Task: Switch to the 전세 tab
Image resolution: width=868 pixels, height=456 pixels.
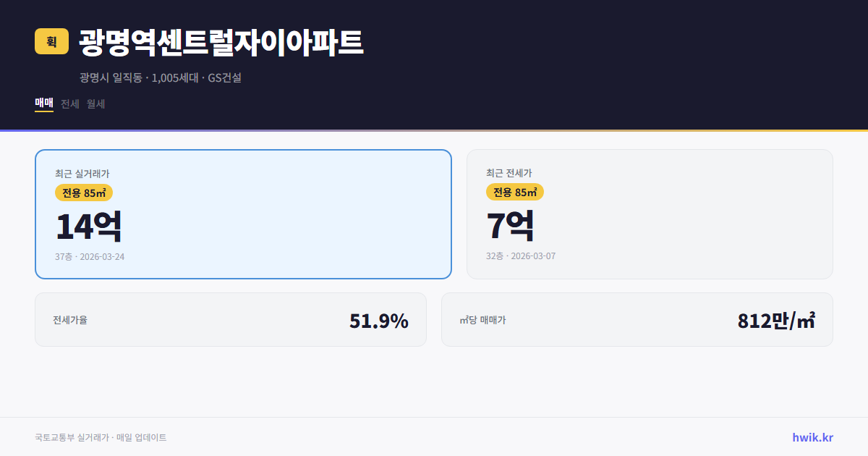Action: tap(69, 104)
